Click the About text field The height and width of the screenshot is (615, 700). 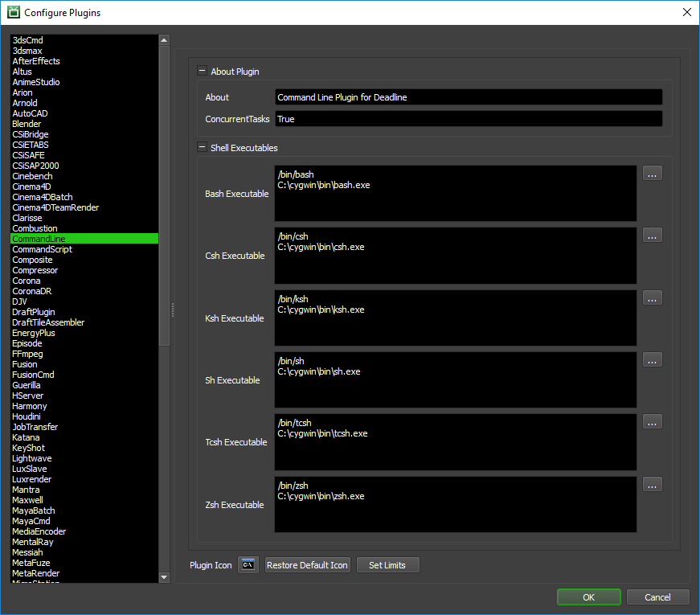tap(469, 97)
